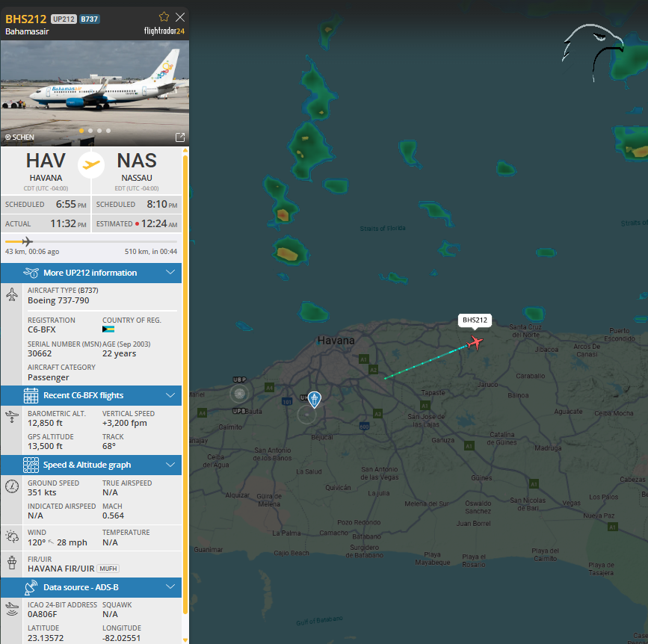The image size is (648, 644).
Task: Select the red BHS212 aircraft on map
Action: point(475,342)
